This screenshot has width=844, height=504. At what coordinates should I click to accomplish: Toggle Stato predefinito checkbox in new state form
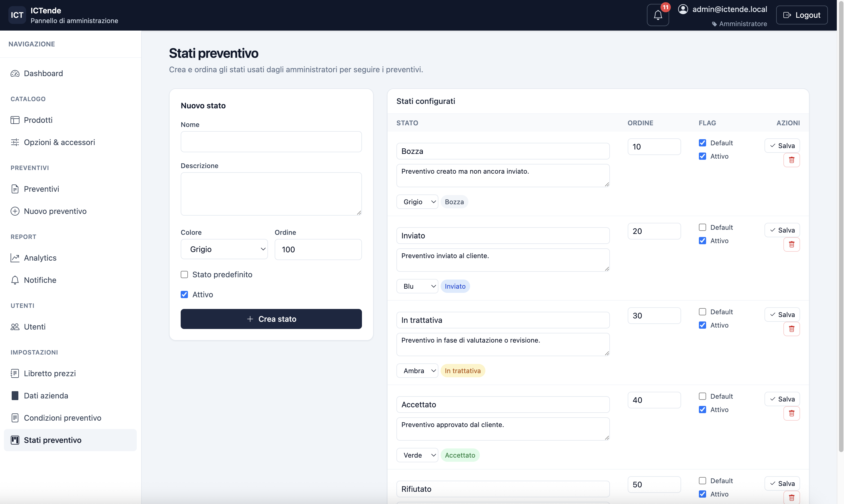pos(184,275)
